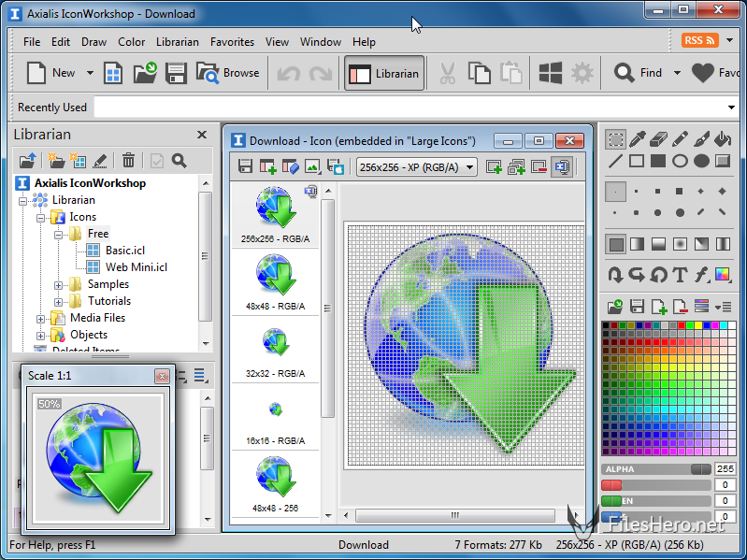Click the New button
Image resolution: width=747 pixels, height=560 pixels.
pos(51,73)
